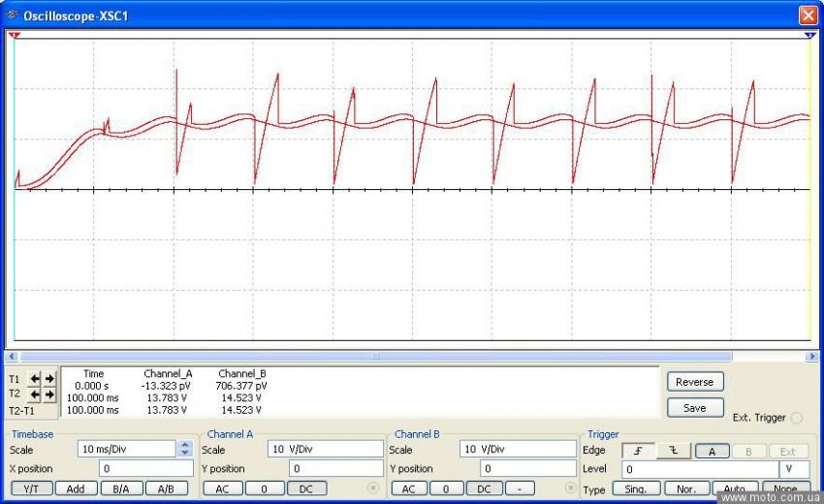This screenshot has height=504, width=824.
Task: Set Channel A coupling to AC
Action: [x=222, y=488]
